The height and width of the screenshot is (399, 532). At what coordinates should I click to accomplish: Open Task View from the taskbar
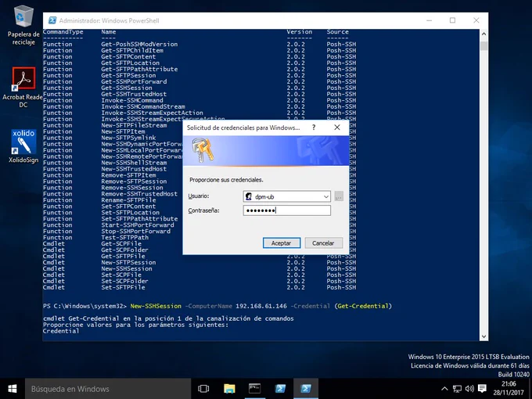coord(203,389)
